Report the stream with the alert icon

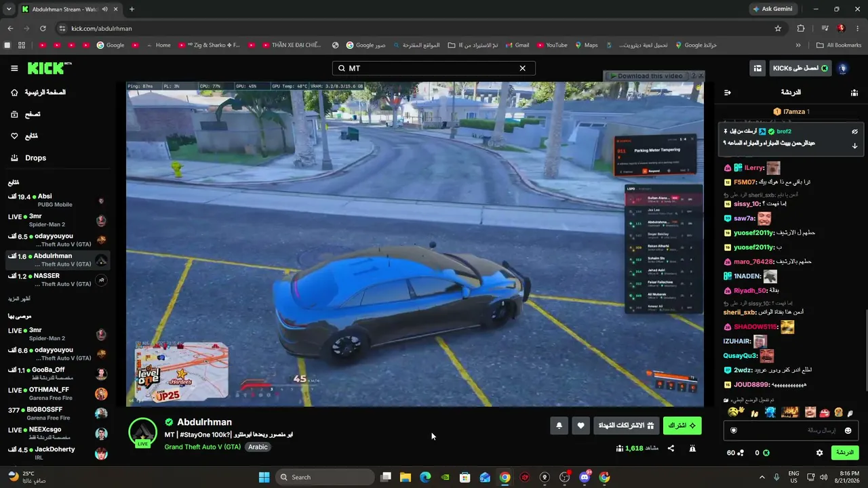click(x=692, y=448)
